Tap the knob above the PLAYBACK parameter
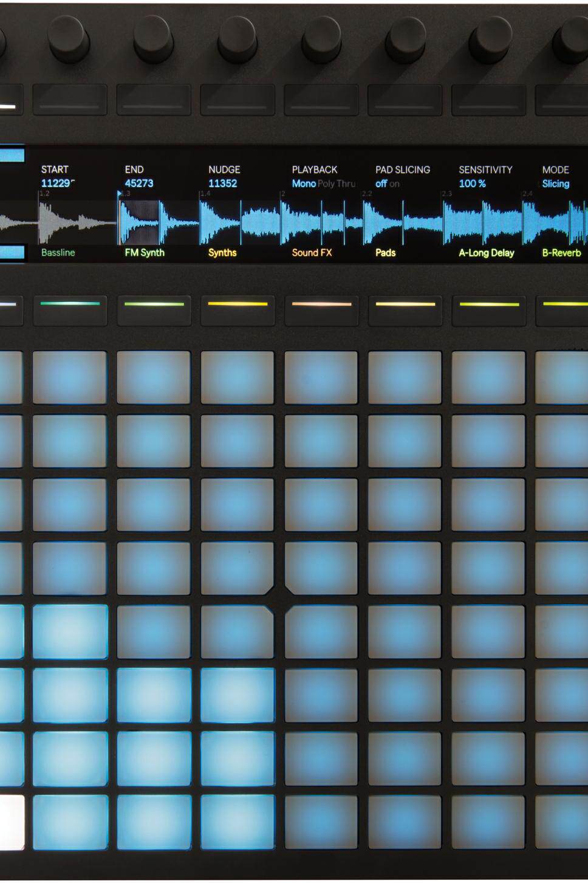 tap(321, 38)
